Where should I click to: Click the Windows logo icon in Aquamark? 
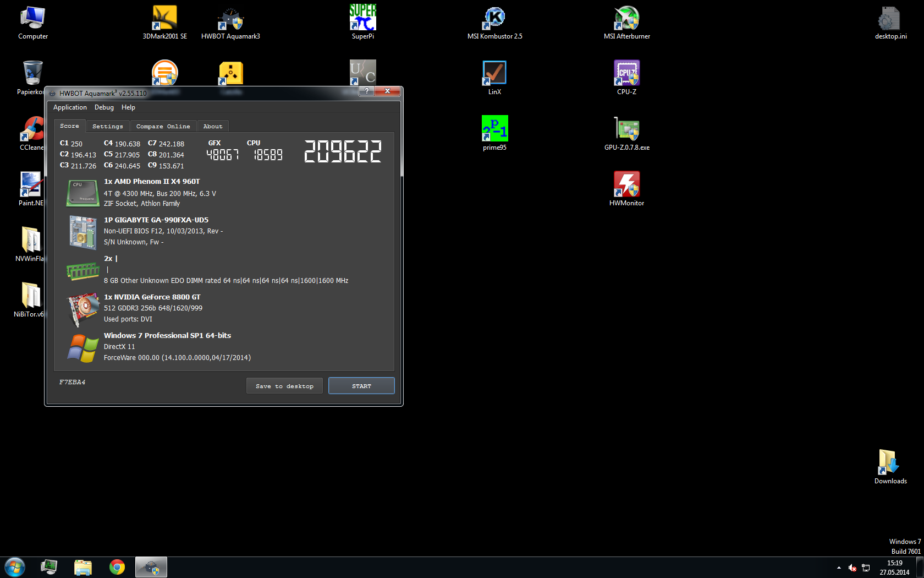(83, 348)
